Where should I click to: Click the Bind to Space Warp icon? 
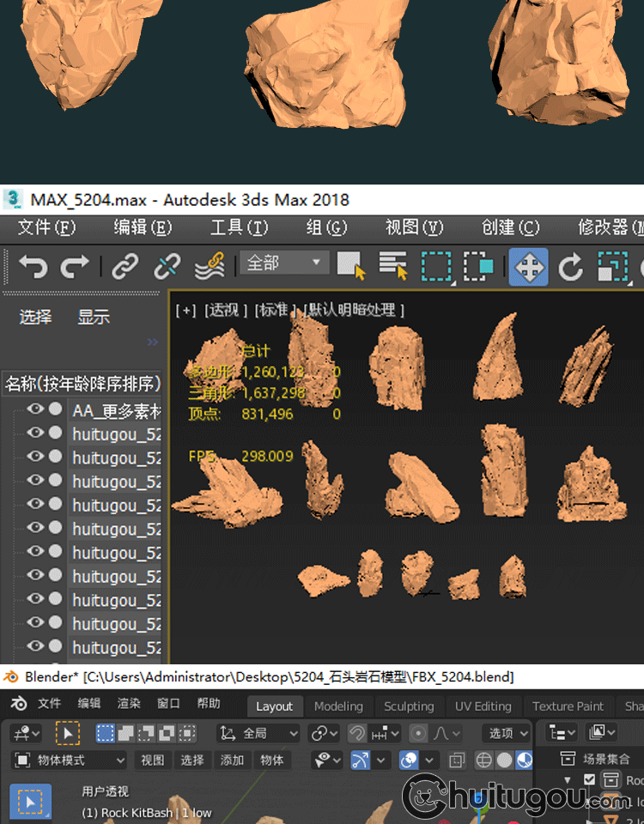tap(209, 266)
